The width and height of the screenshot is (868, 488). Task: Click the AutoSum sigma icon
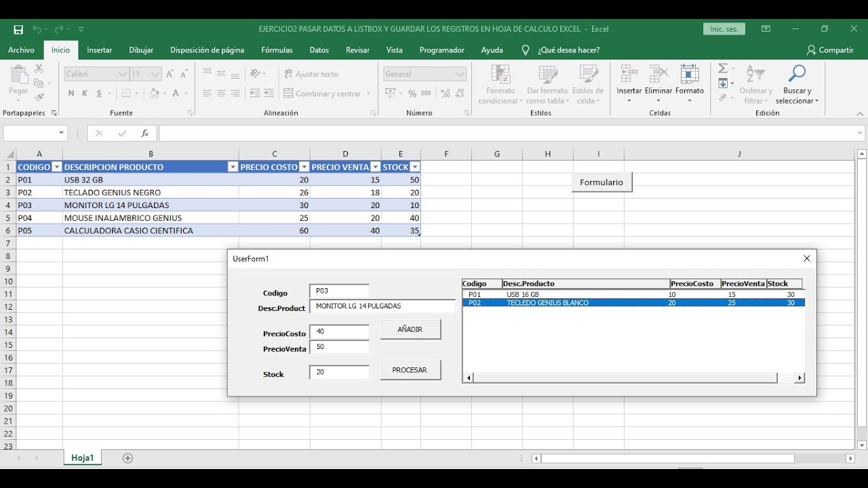point(723,69)
